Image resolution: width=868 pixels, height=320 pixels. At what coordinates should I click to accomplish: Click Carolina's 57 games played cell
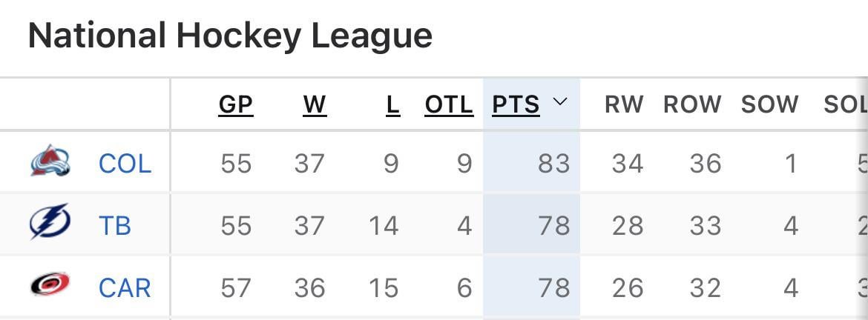(236, 287)
